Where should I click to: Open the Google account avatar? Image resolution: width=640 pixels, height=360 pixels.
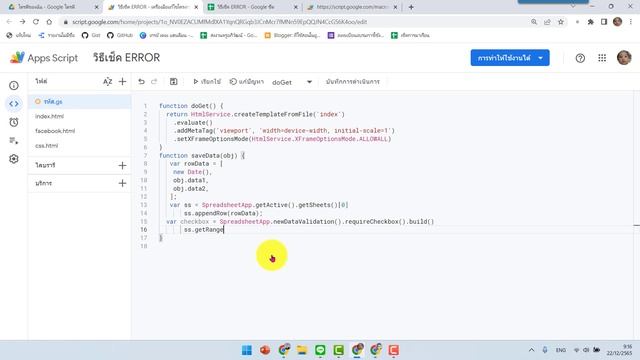tap(624, 58)
